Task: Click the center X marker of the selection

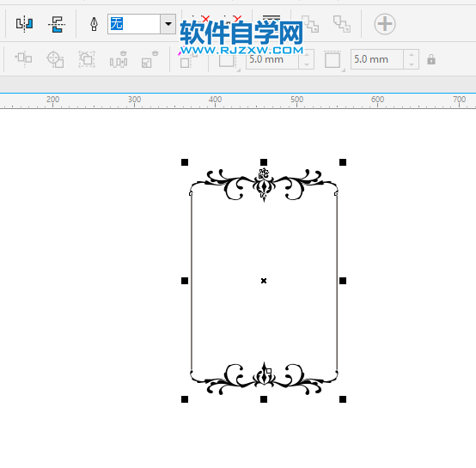Action: 264,281
